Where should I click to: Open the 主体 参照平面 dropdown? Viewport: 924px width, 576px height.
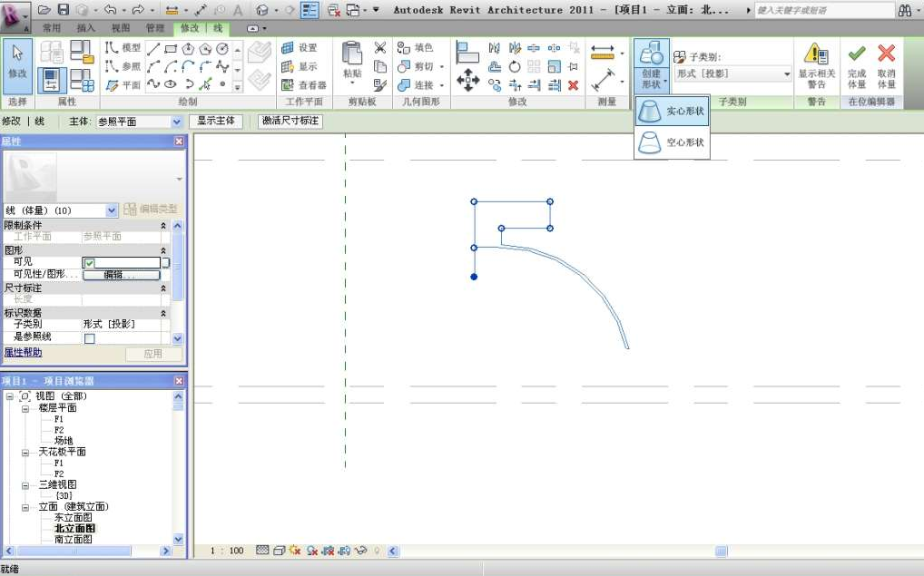tap(176, 122)
